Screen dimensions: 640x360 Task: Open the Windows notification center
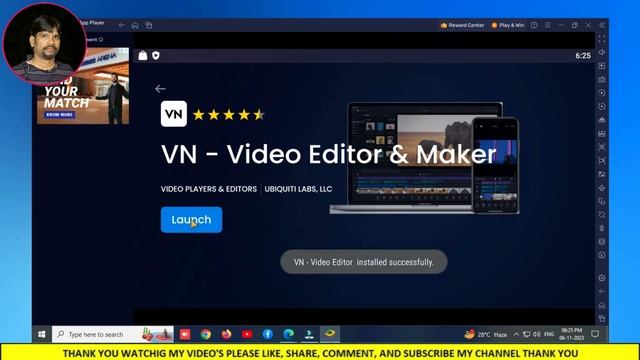(x=595, y=334)
